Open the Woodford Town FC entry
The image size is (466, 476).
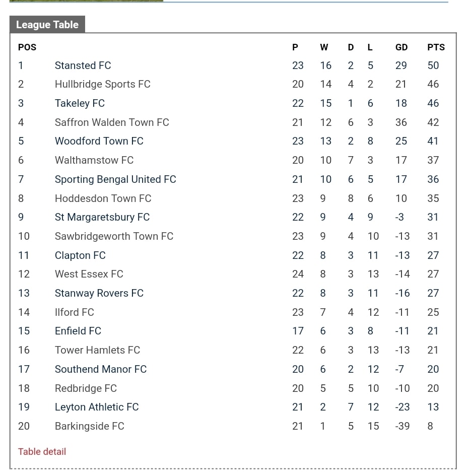point(99,141)
